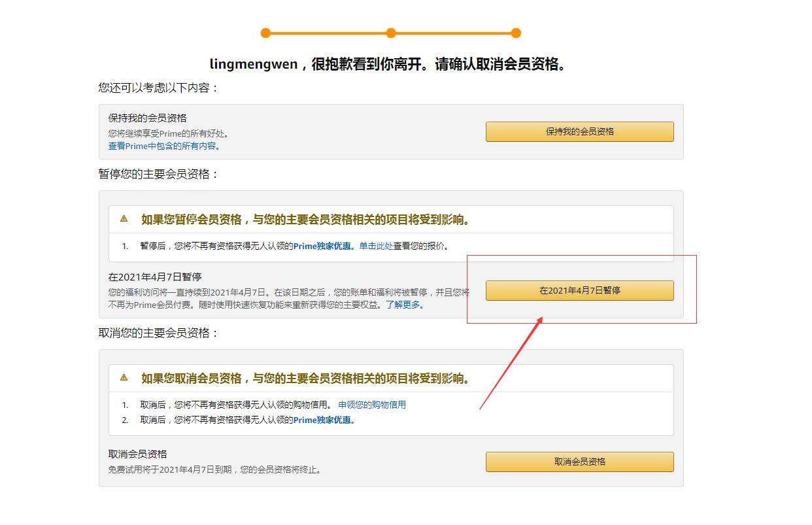Click the final progress step dot
Viewport: 812px width, 525px height.
(516, 33)
